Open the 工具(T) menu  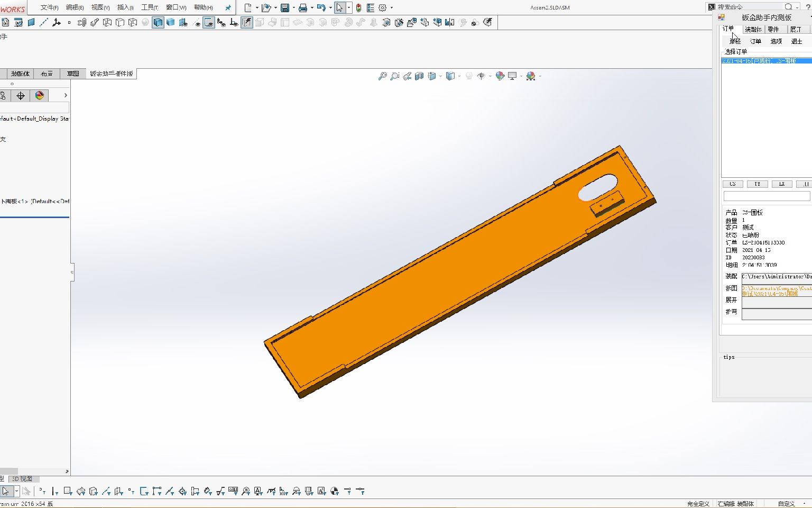tap(150, 7)
